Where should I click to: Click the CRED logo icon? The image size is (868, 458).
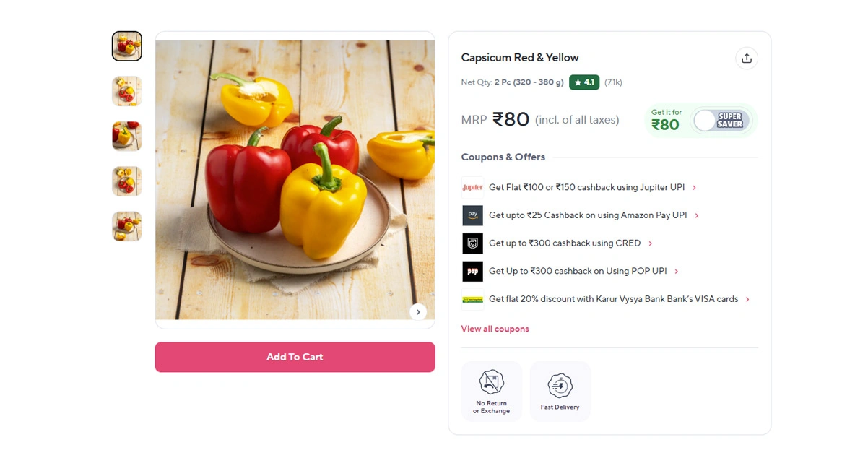[472, 243]
